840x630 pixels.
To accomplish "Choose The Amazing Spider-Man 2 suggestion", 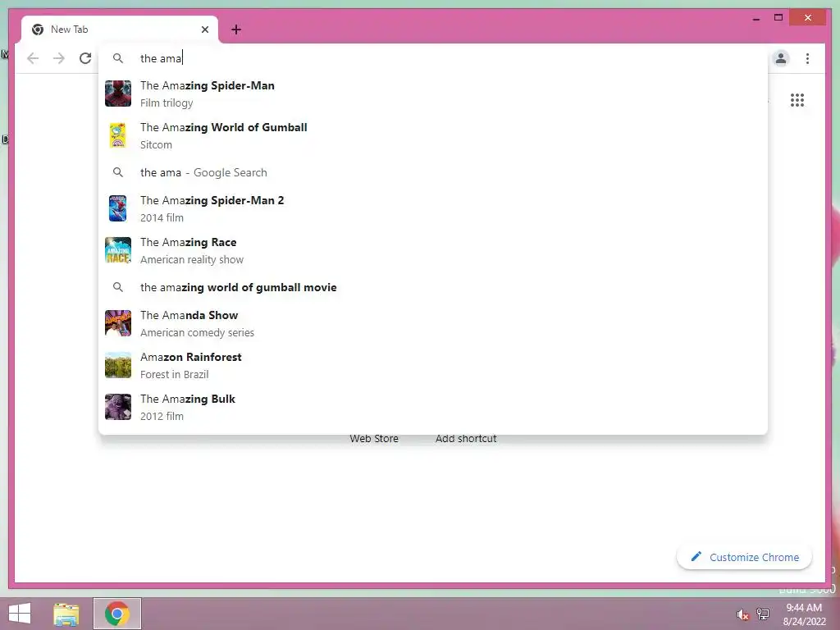I will pos(433,208).
